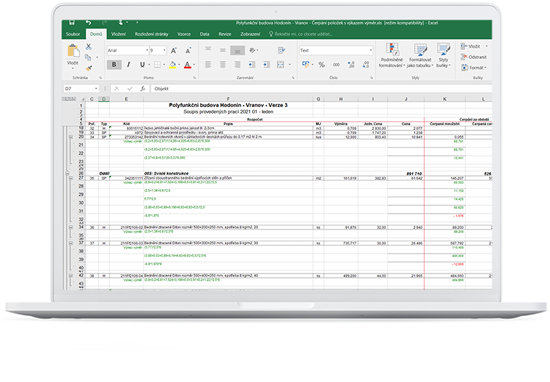
Task: Expand the Name Box dropdown arrow
Action: tap(96, 89)
